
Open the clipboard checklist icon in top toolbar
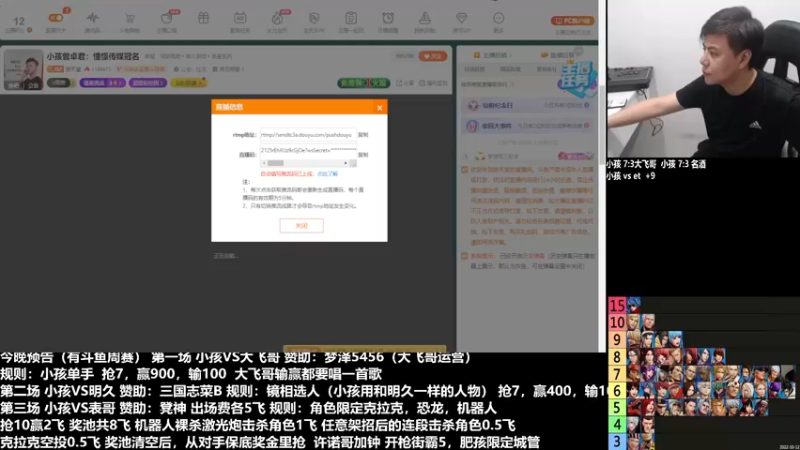coord(351,18)
